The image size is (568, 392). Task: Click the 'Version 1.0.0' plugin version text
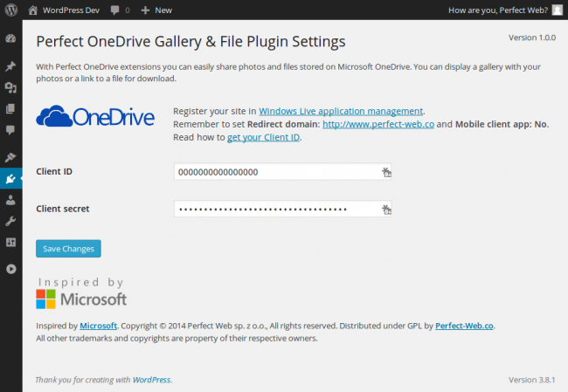click(532, 38)
